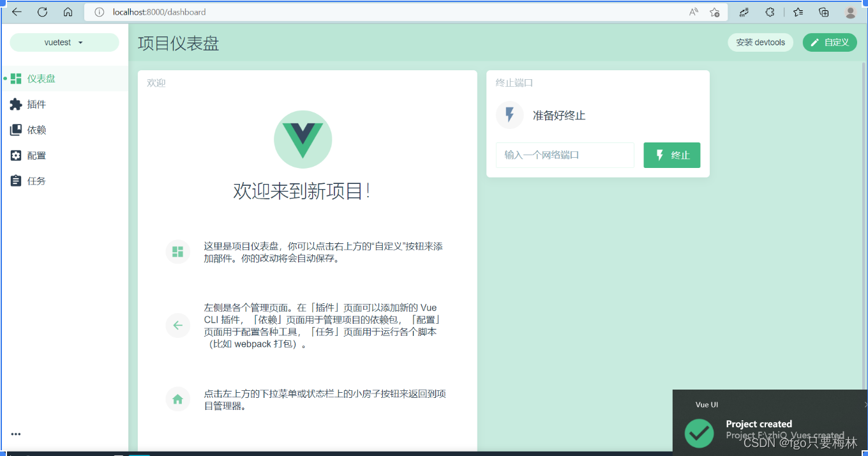Open the browser home page icon

68,12
